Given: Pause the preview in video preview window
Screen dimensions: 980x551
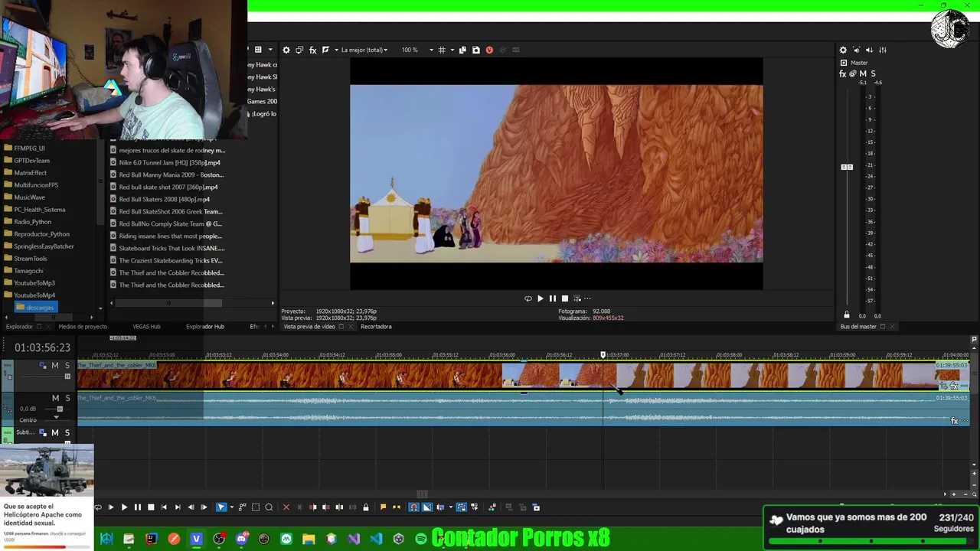Looking at the screenshot, I should pyautogui.click(x=552, y=298).
